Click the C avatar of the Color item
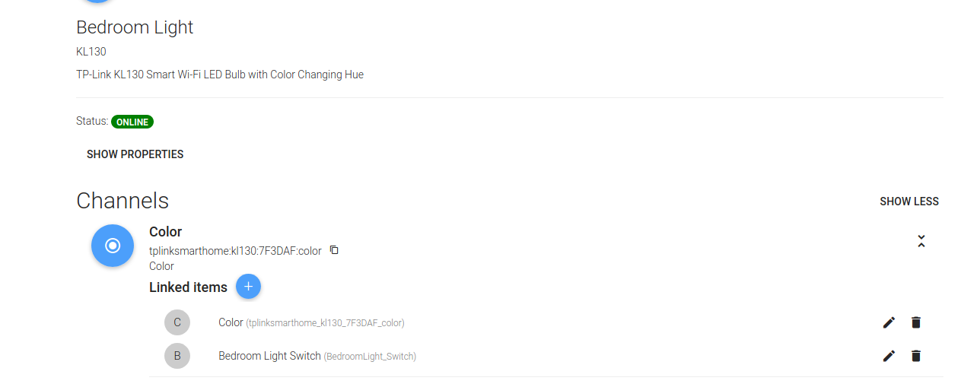The height and width of the screenshot is (384, 980). tap(177, 322)
